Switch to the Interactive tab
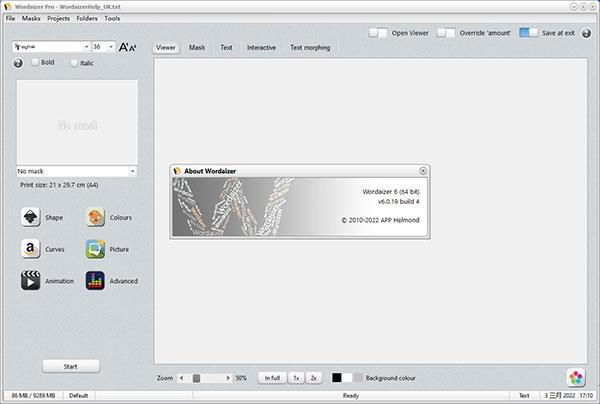 click(x=261, y=47)
